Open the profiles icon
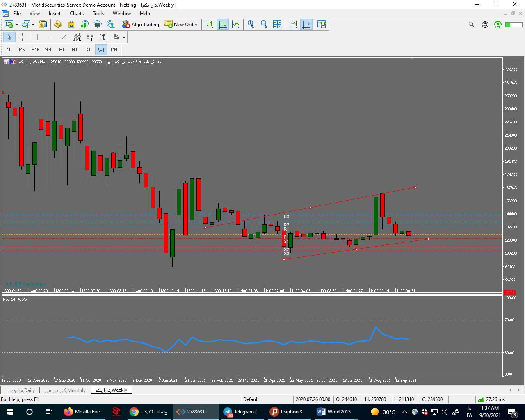This screenshot has height=420, width=525. tap(26, 25)
